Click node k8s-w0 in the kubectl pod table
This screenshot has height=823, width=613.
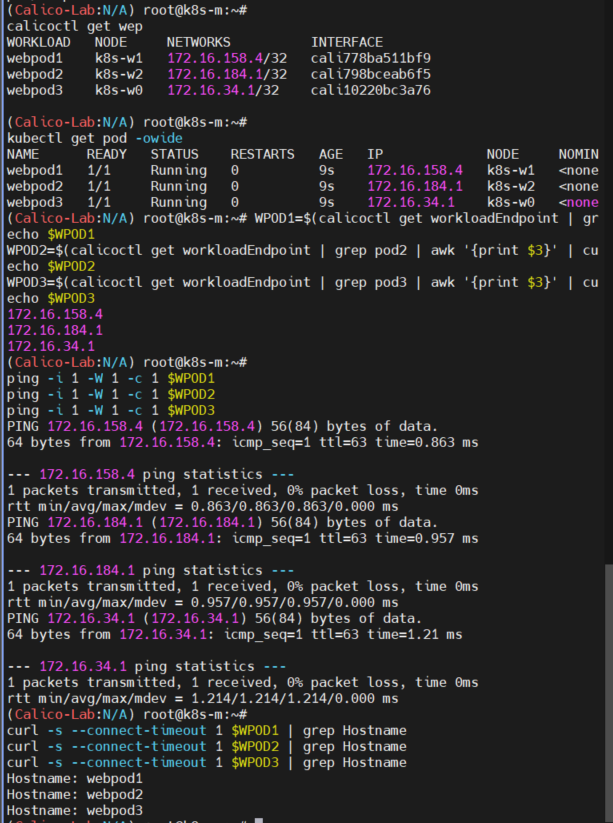[x=511, y=202]
